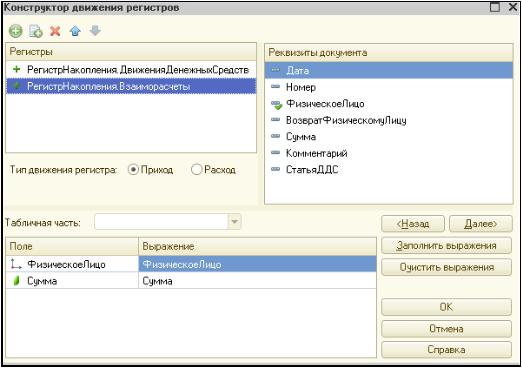Click into the Табличная часть input field
Screen dimensions: 522x368
point(161,222)
